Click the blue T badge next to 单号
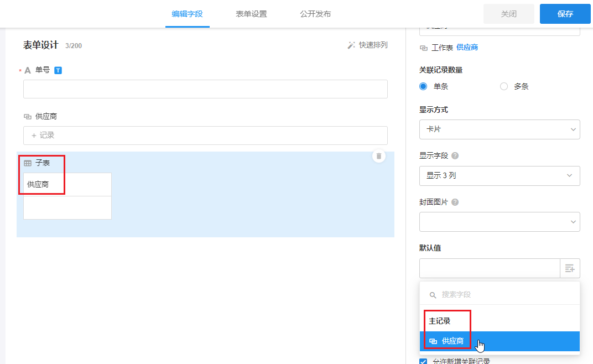 (58, 70)
